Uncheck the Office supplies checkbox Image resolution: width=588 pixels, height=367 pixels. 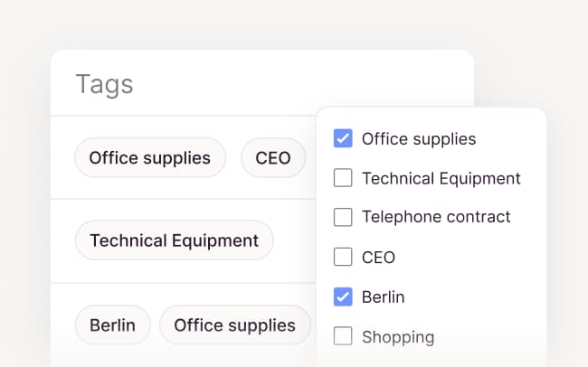tap(343, 138)
